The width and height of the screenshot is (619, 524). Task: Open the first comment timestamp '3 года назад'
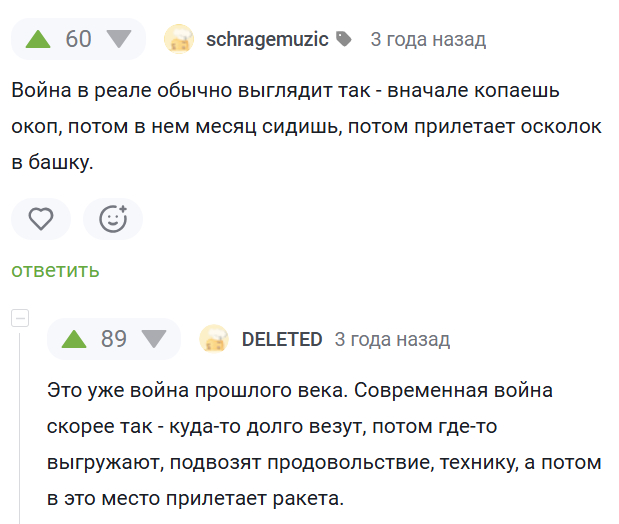pyautogui.click(x=428, y=39)
